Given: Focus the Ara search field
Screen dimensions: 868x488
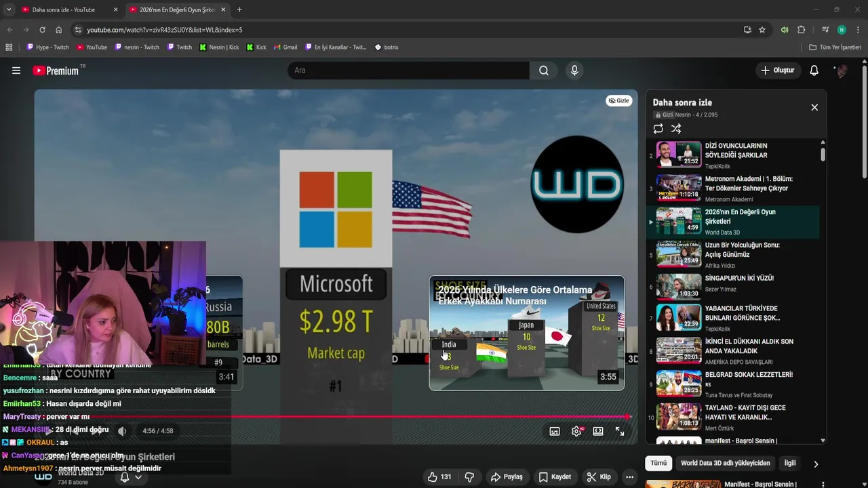Looking at the screenshot, I should tap(408, 70).
